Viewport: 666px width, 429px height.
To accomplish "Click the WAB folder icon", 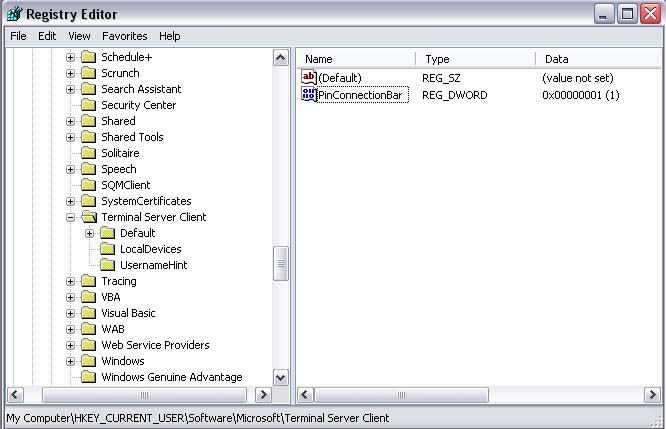I will click(x=88, y=329).
